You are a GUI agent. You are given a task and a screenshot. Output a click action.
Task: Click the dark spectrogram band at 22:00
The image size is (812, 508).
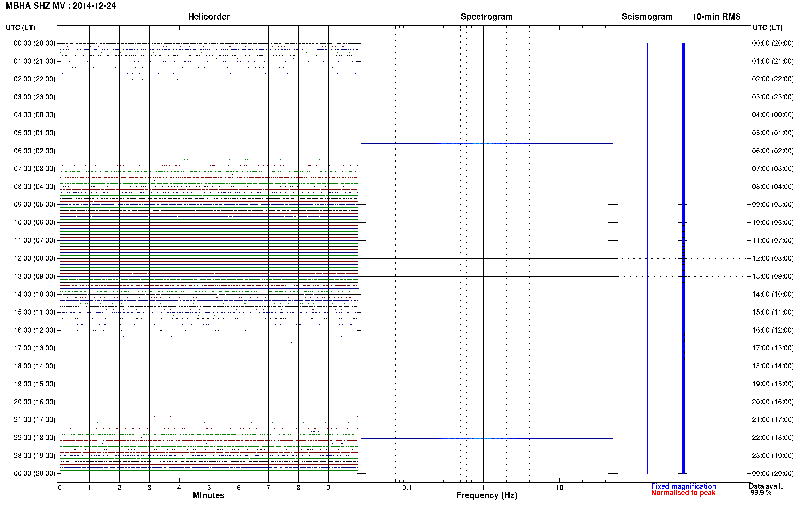[487, 438]
